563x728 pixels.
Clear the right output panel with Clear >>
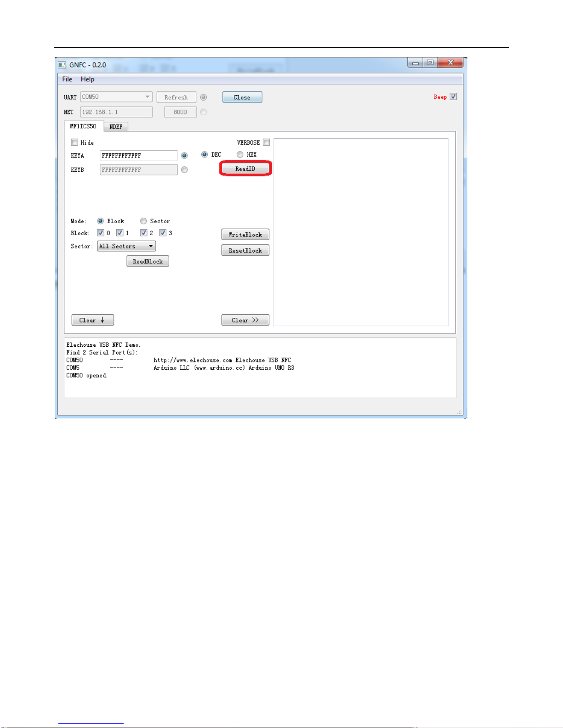[x=245, y=320]
